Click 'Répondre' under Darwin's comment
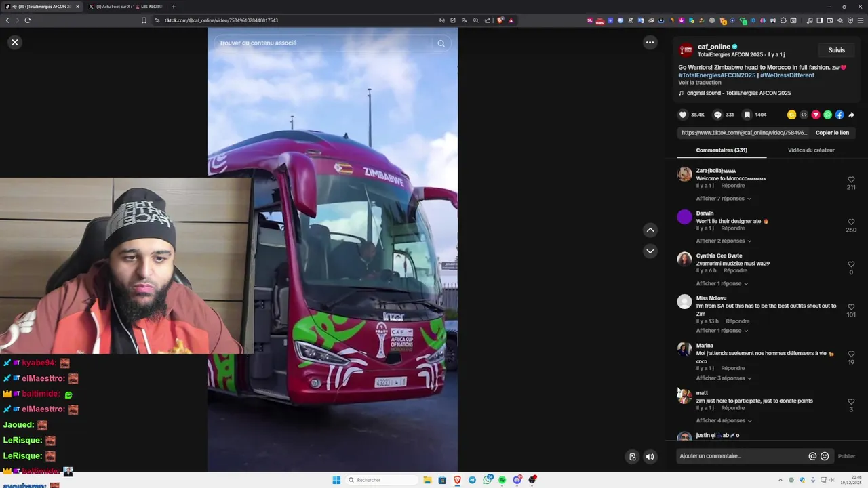 (732, 228)
